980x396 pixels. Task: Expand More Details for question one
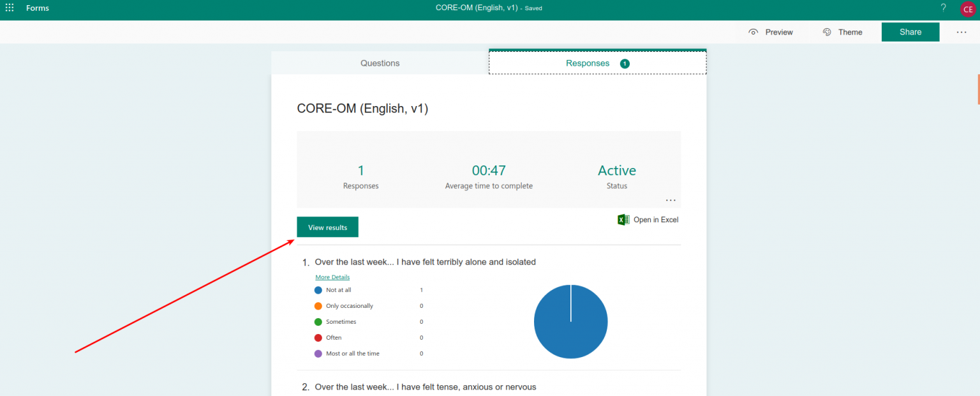(x=332, y=277)
